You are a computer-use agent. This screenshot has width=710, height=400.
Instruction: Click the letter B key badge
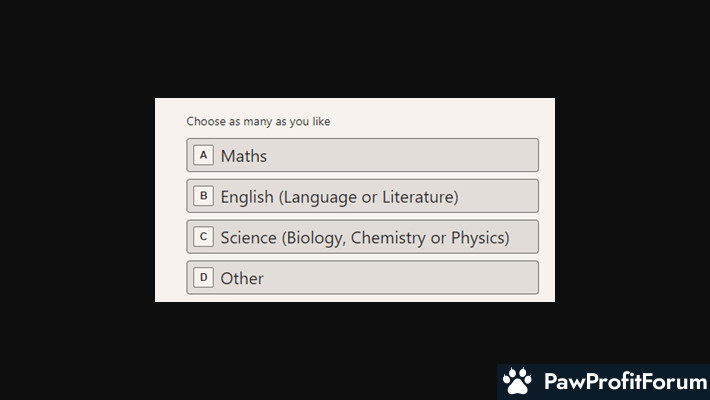[x=203, y=196]
